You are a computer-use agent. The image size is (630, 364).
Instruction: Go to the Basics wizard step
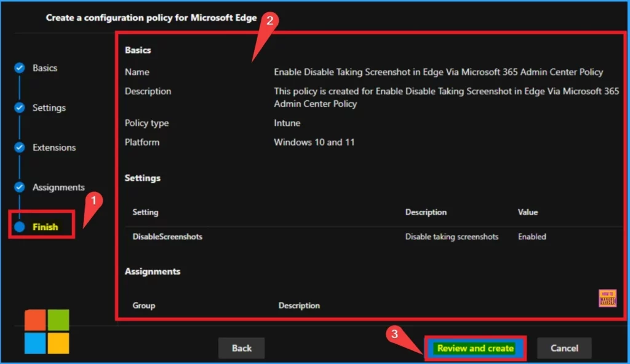point(44,68)
